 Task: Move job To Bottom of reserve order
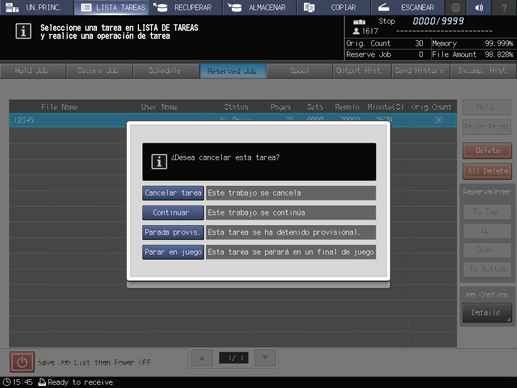(x=487, y=269)
